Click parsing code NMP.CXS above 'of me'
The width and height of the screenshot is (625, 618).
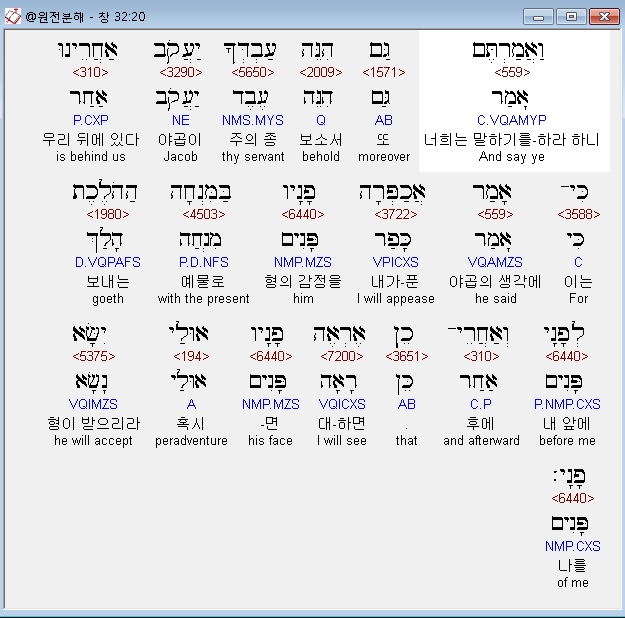pyautogui.click(x=573, y=546)
